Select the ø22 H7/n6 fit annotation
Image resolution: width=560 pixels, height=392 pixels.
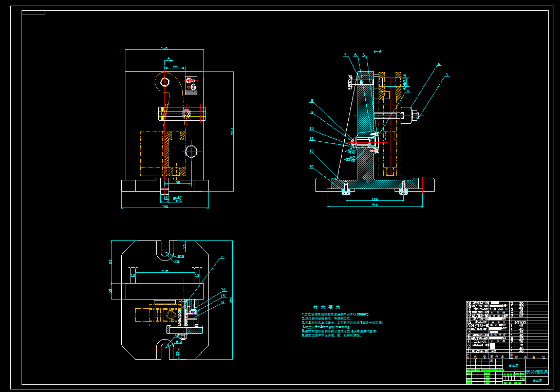[x=350, y=159]
